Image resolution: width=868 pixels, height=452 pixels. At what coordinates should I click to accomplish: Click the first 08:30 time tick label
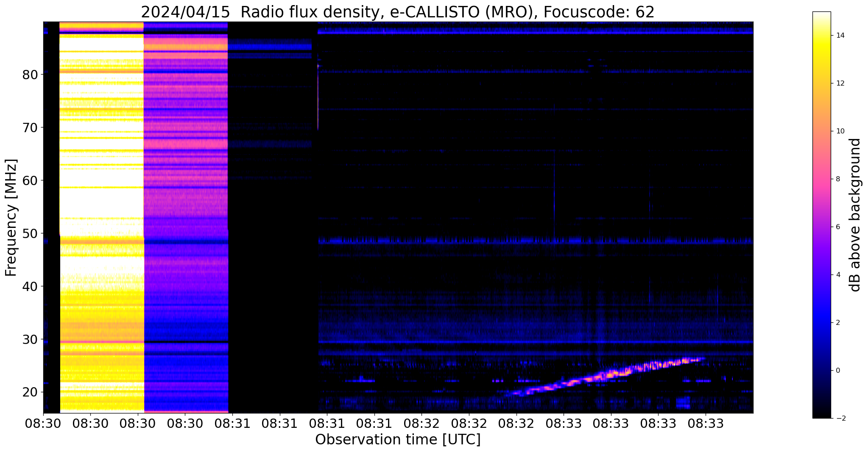click(x=43, y=423)
